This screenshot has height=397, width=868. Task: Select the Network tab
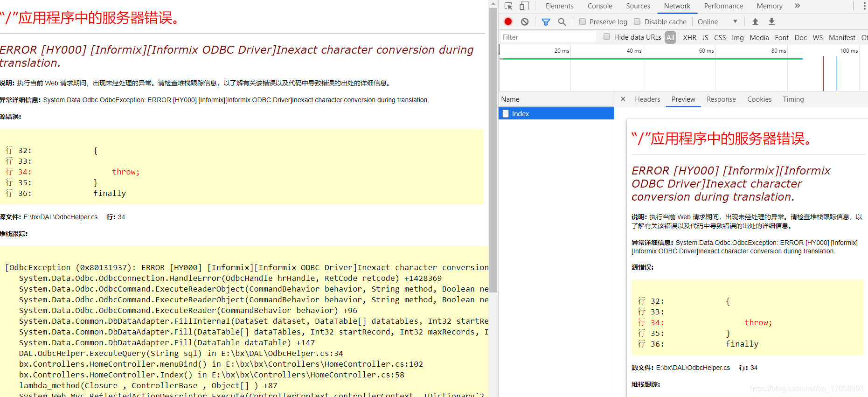coord(677,6)
